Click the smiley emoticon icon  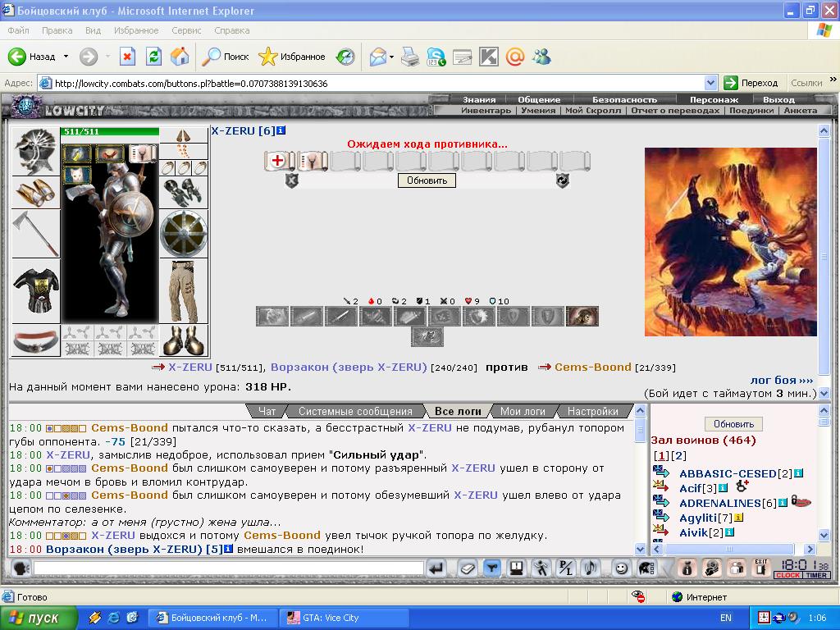coord(621,568)
